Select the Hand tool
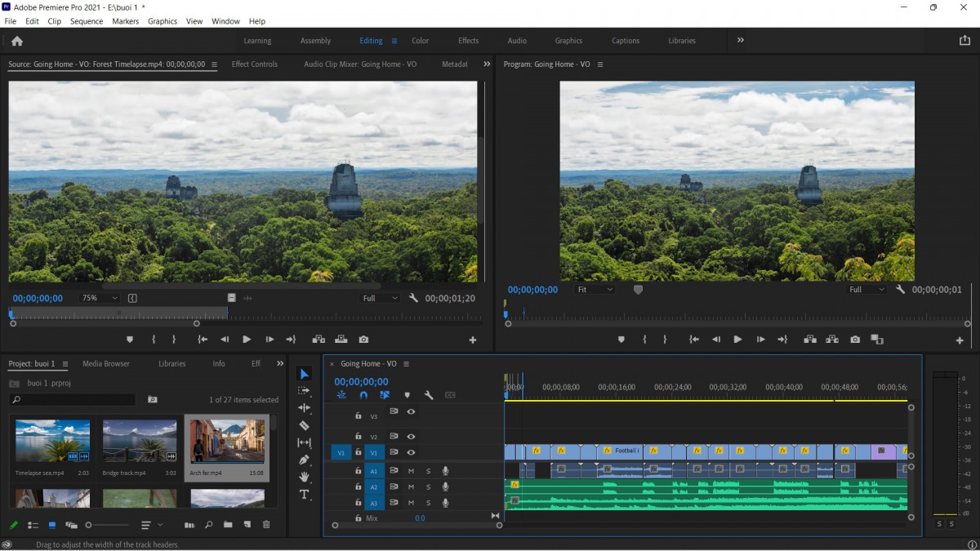Viewport: 980px width, 551px height. coord(305,477)
